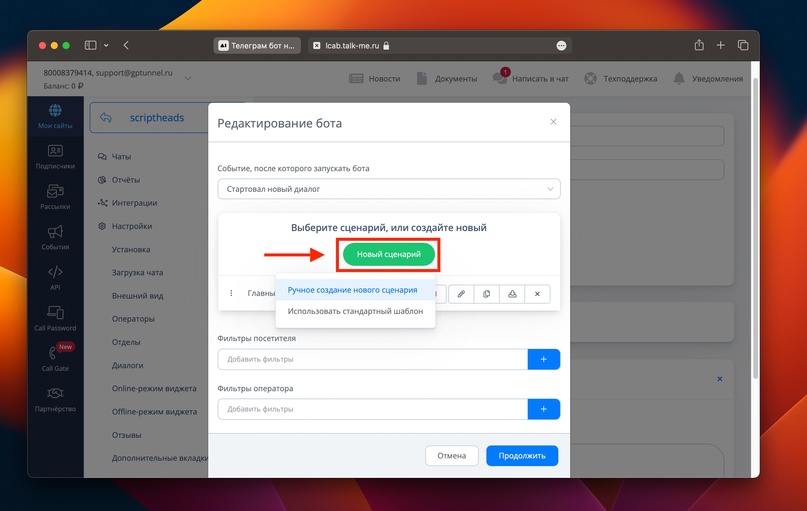Click the green Новый сценарий button
This screenshot has height=511, width=807.
[389, 254]
